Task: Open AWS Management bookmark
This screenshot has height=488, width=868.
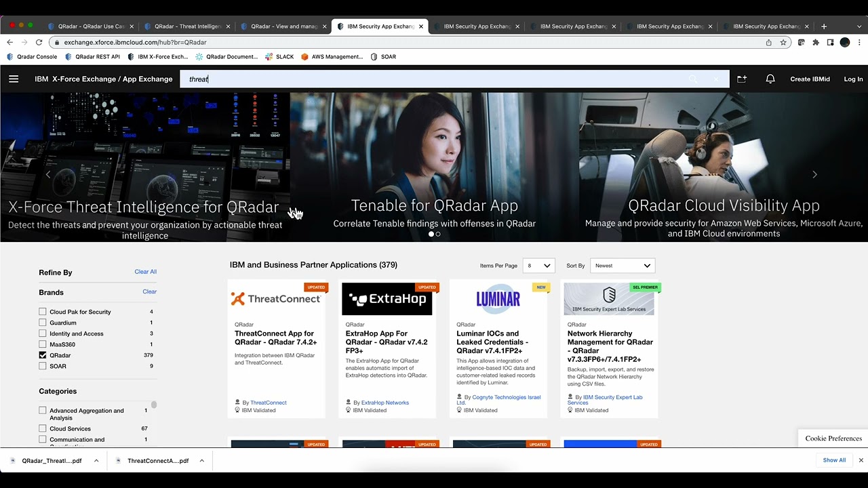Action: click(332, 57)
